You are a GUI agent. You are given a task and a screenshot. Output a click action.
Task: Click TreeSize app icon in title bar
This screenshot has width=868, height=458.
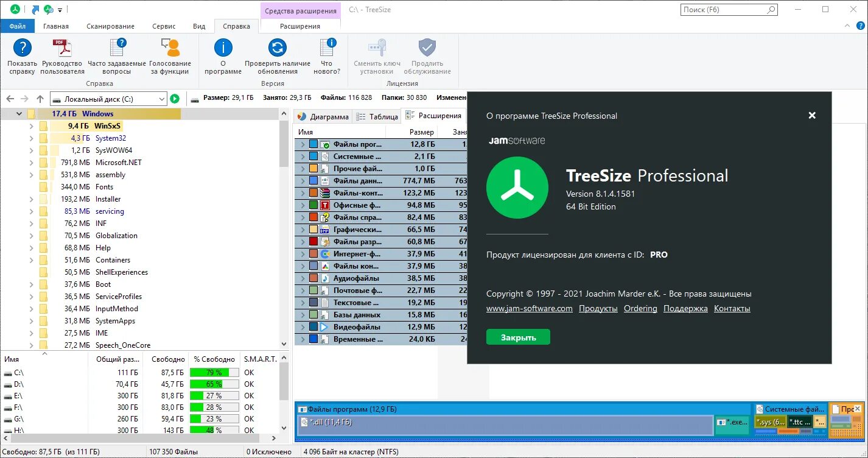tap(15, 10)
